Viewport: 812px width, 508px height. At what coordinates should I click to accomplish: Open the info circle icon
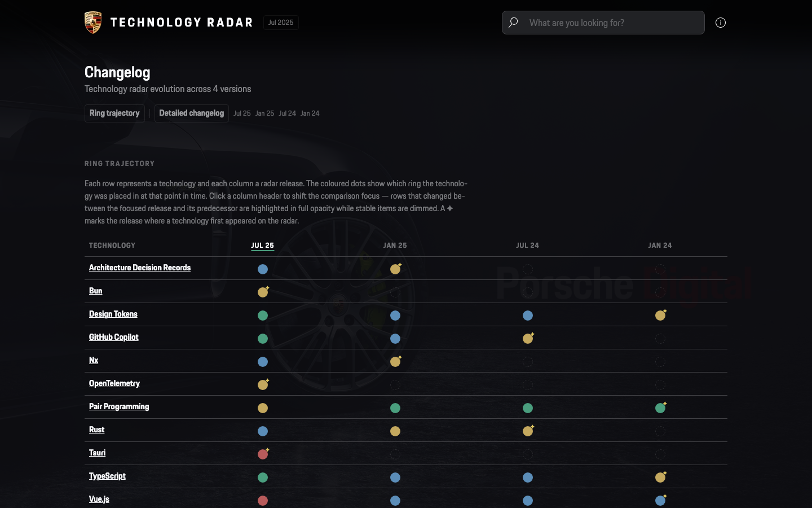click(721, 23)
